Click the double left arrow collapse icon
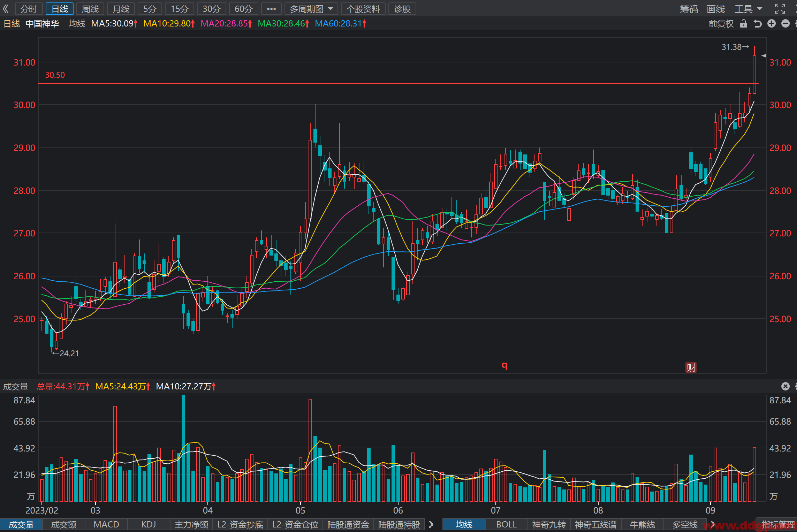Screen dimensions: 797x532 [6, 9]
